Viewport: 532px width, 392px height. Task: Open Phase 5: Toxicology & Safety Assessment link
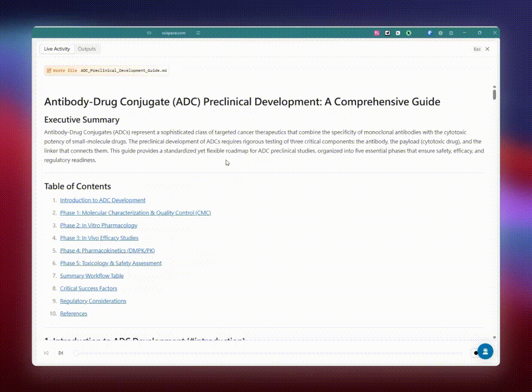click(x=111, y=263)
